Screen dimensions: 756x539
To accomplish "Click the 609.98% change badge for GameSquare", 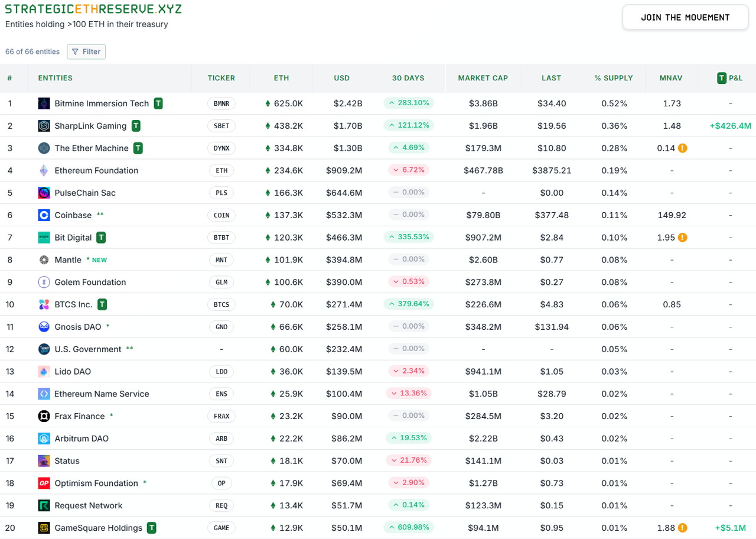I will tap(408, 527).
